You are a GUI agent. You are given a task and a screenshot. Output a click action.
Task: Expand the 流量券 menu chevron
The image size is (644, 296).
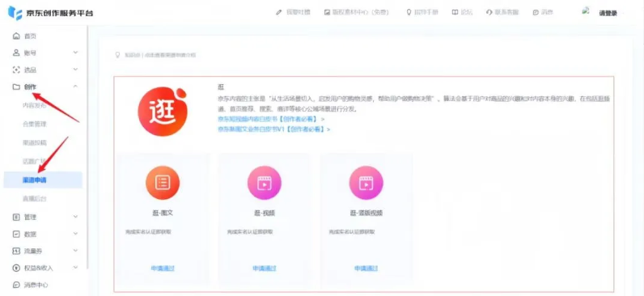click(x=75, y=251)
